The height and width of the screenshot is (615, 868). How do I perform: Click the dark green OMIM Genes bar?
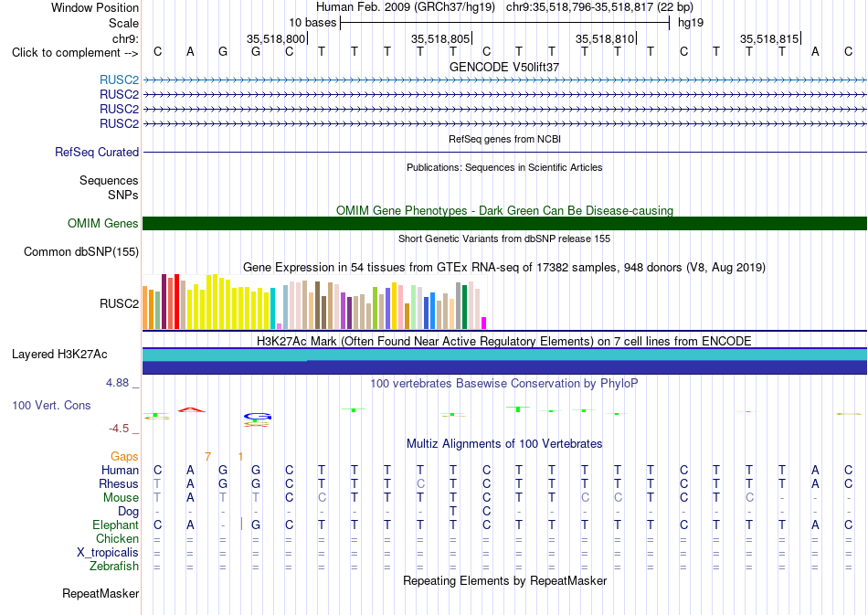coord(504,223)
